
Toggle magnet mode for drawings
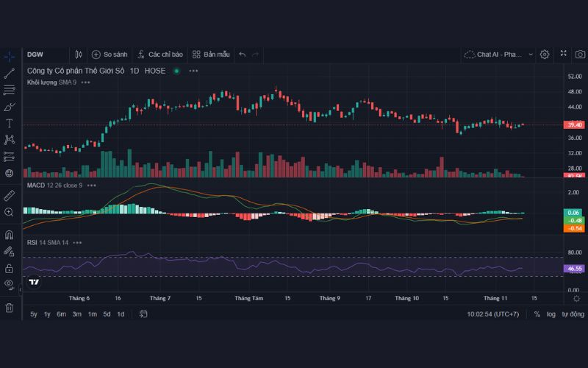[x=10, y=236]
